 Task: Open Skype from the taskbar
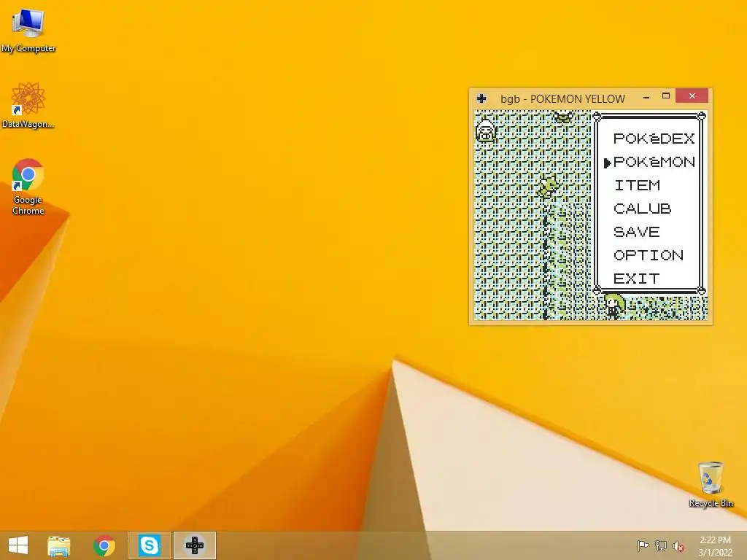click(x=149, y=545)
